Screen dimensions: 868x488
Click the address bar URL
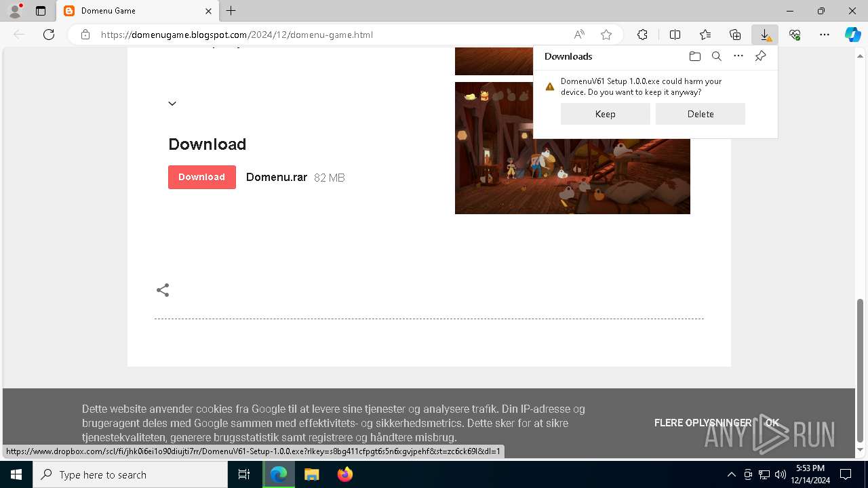coord(237,35)
